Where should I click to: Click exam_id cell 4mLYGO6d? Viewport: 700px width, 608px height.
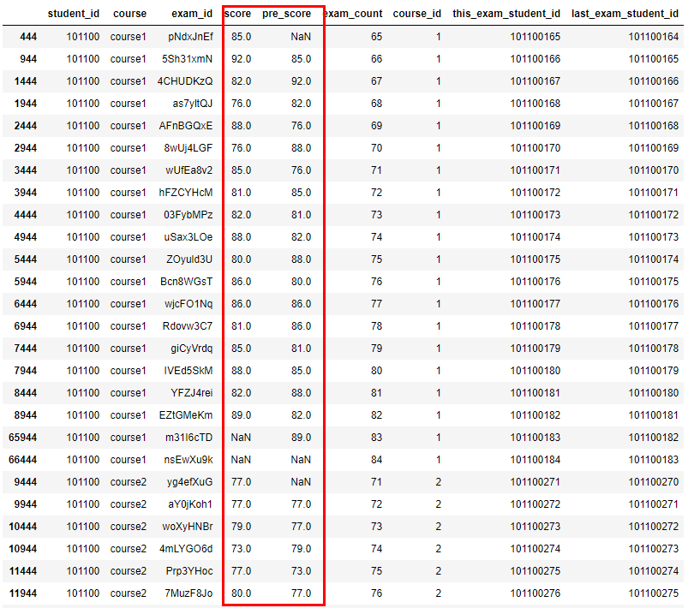186,550
